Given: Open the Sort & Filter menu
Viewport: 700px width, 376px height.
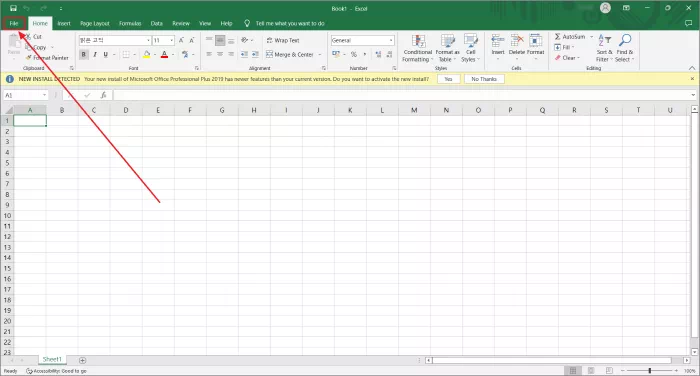Looking at the screenshot, I should click(604, 48).
